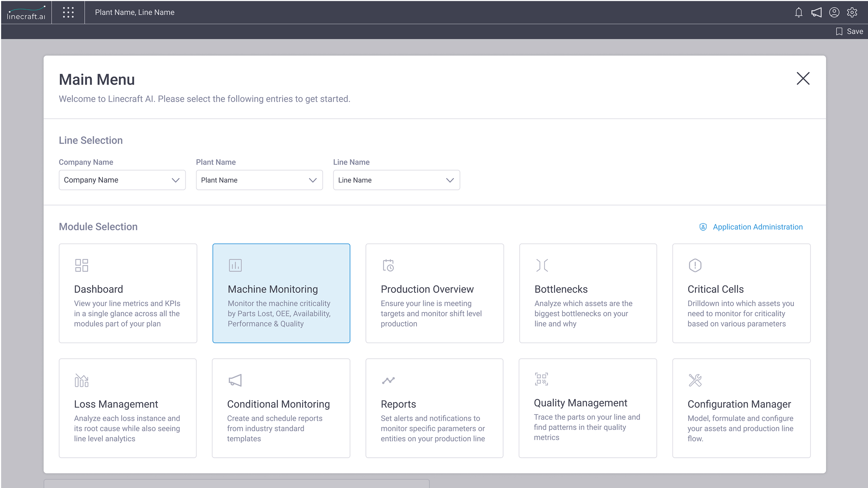Image resolution: width=868 pixels, height=488 pixels.
Task: Click Reports description about alerts and notifications
Action: (433, 429)
